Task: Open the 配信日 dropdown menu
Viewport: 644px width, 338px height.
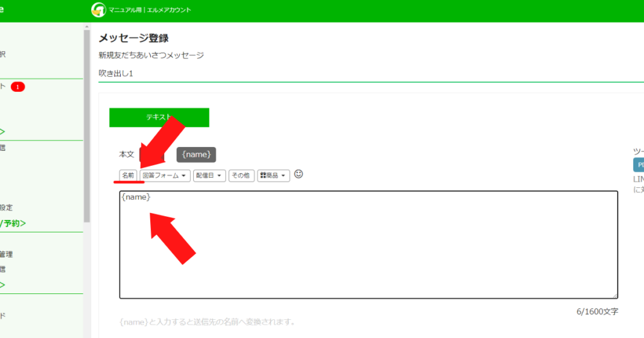Action: tap(209, 175)
